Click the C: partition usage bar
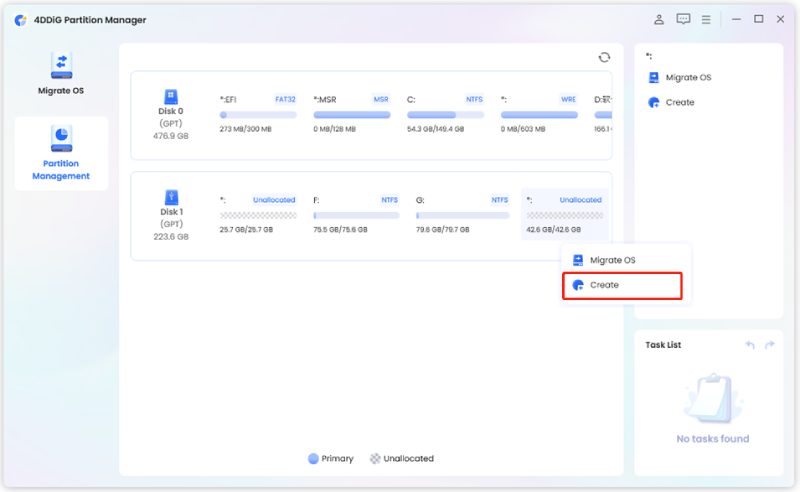The width and height of the screenshot is (800, 492). pyautogui.click(x=445, y=115)
